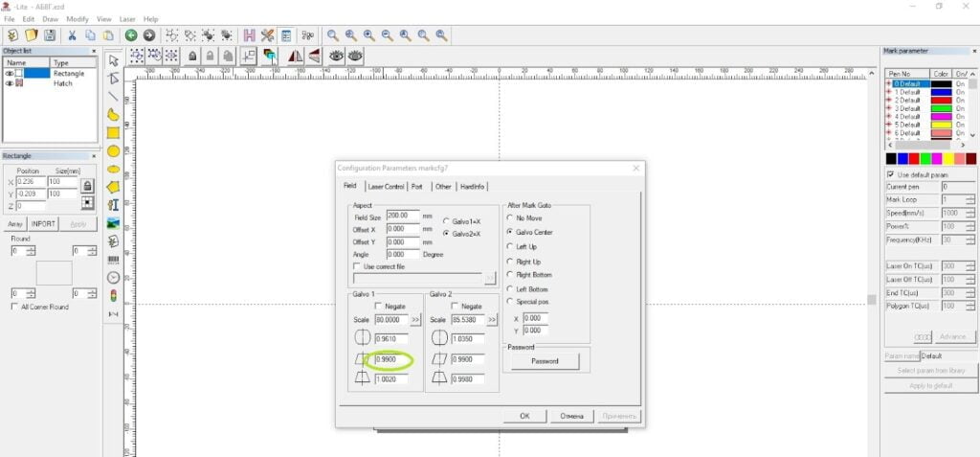The image size is (980, 457).
Task: Click the first magnifier zoom icon
Action: (333, 35)
